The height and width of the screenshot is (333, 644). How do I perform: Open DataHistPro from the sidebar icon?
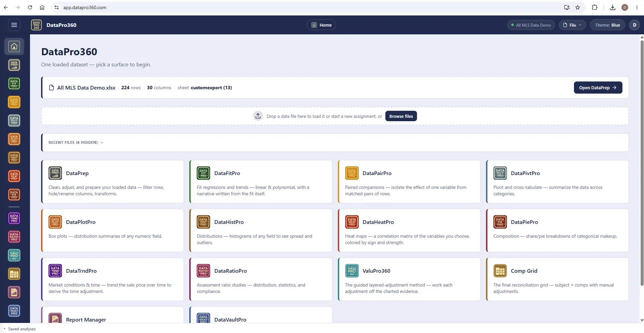(x=14, y=158)
